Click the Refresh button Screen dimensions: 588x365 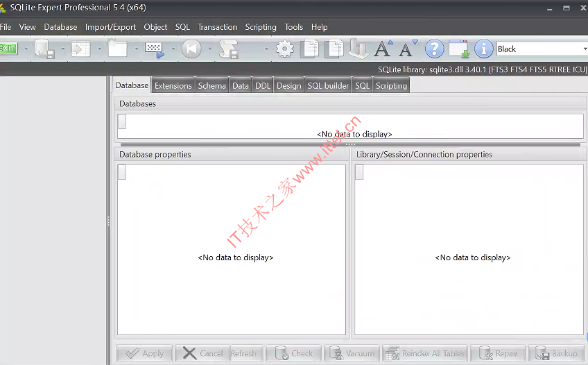(246, 353)
